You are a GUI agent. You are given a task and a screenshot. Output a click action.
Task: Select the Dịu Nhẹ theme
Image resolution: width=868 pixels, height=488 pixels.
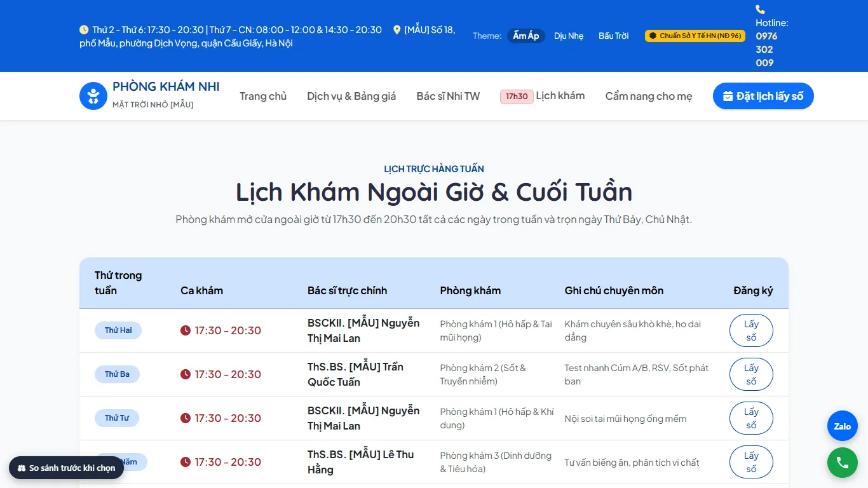[x=569, y=36]
